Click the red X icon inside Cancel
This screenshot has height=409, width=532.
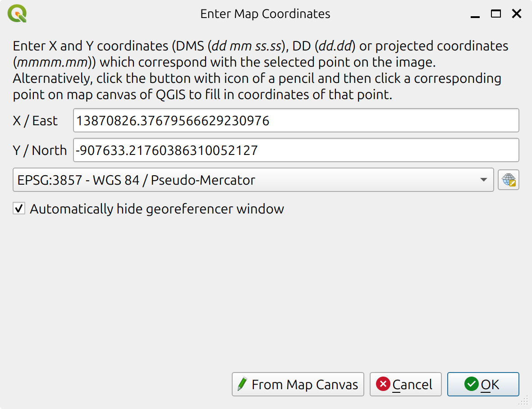[x=384, y=384]
